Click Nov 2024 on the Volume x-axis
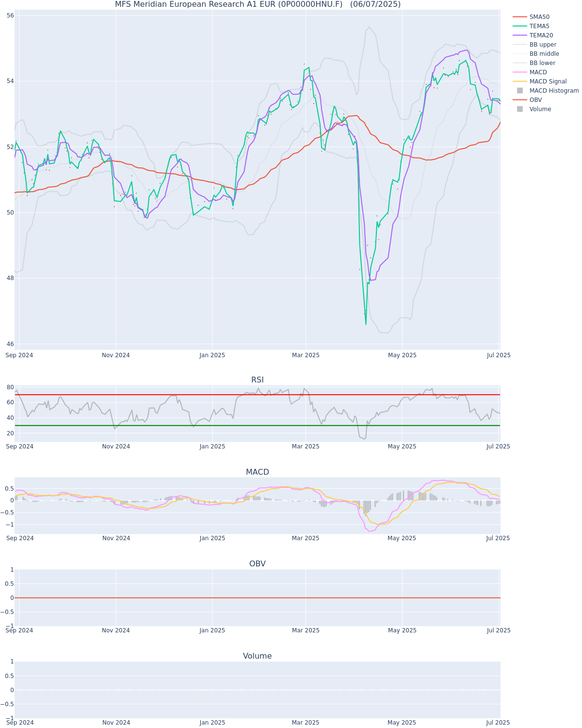 [116, 723]
